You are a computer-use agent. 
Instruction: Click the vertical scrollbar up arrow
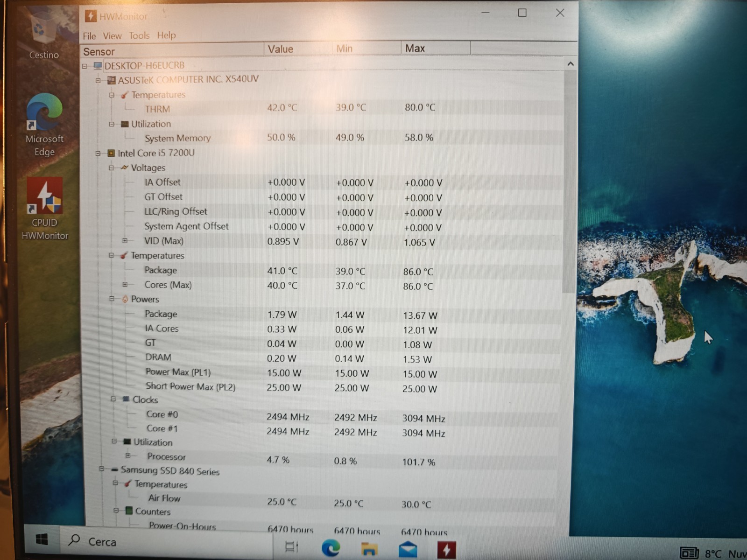coord(570,64)
